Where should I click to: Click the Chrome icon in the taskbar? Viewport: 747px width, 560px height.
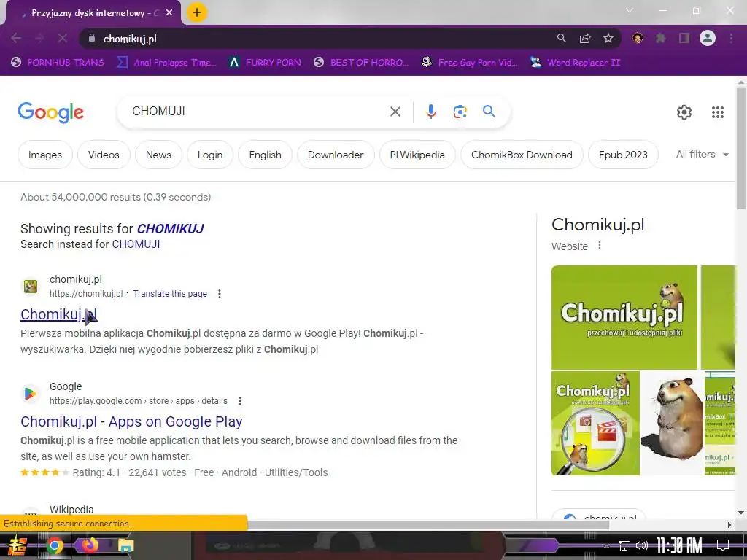[55, 545]
